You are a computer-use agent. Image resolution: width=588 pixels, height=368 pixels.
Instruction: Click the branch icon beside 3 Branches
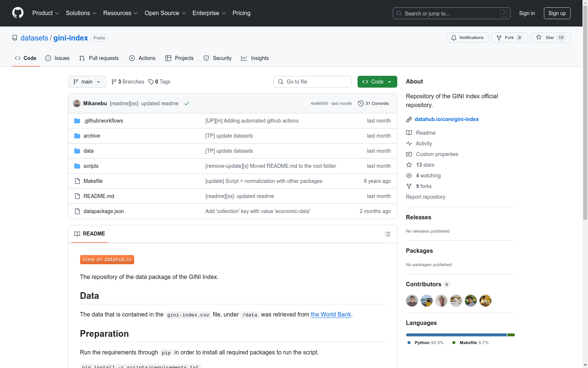(x=114, y=82)
